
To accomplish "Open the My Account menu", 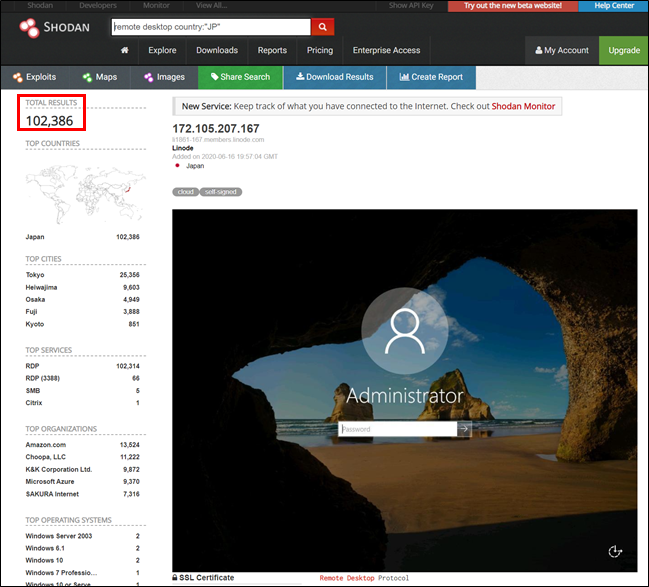I will (562, 50).
